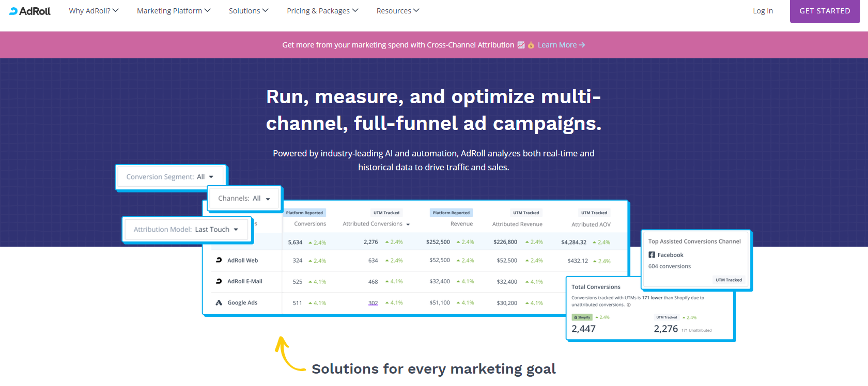This screenshot has height=386, width=868.
Task: Click the AdRoll Web row icon
Action: click(x=219, y=260)
